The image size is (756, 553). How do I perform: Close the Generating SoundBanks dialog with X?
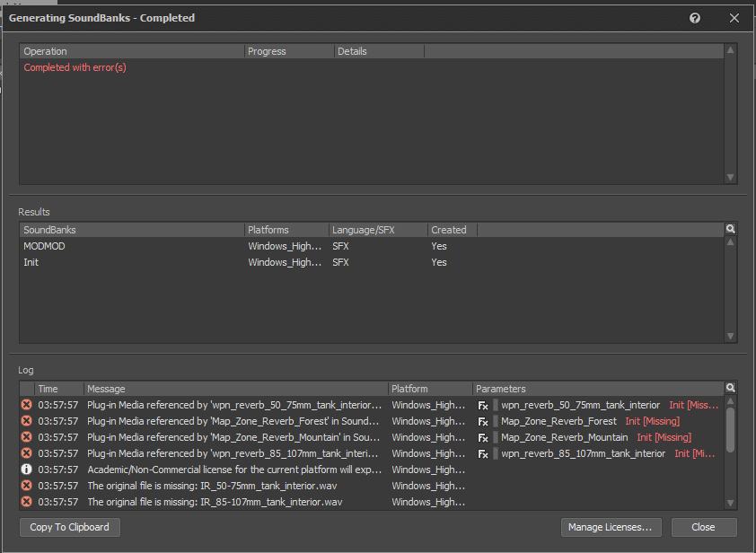734,18
